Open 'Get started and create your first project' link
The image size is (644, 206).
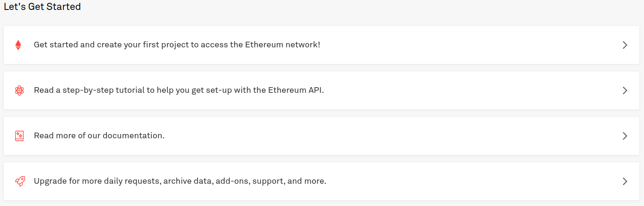coord(177,45)
